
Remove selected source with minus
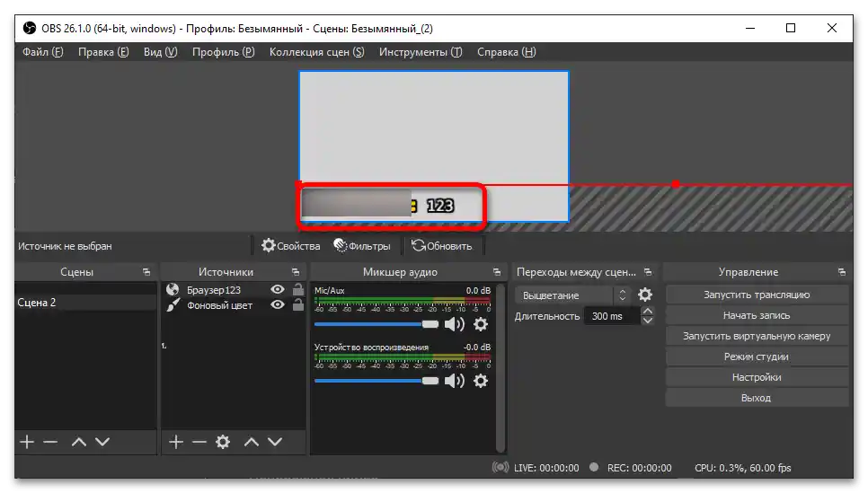(199, 442)
